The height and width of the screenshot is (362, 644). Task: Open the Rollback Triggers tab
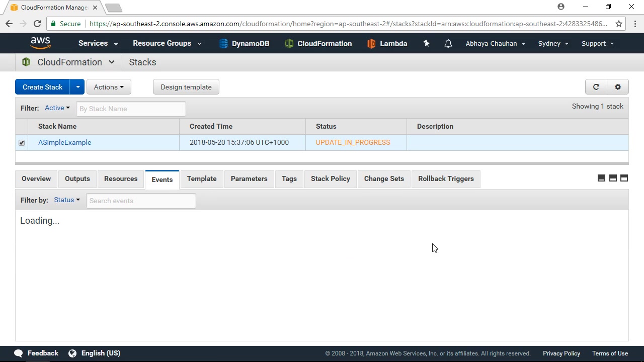click(446, 179)
